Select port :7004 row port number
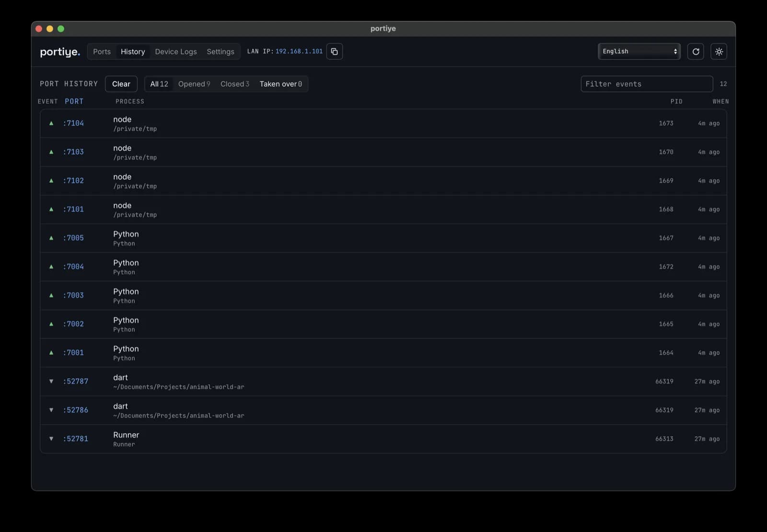This screenshot has width=767, height=532. tap(73, 266)
